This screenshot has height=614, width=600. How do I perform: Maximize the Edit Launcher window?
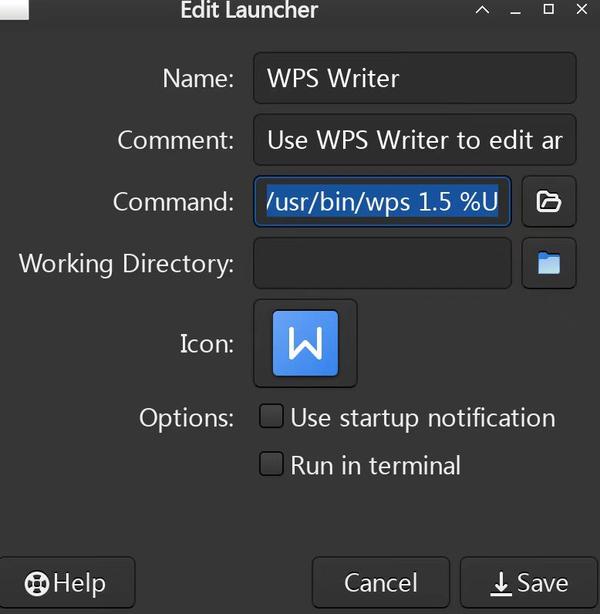click(549, 9)
